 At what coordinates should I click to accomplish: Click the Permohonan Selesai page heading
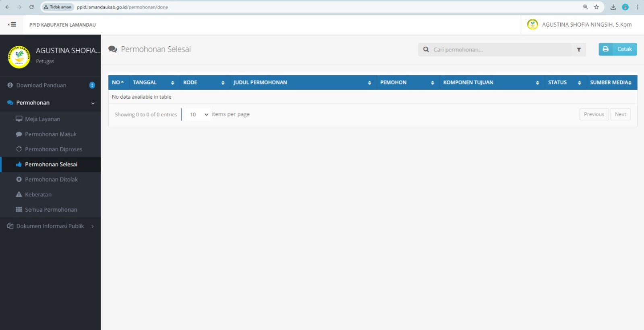[156, 49]
